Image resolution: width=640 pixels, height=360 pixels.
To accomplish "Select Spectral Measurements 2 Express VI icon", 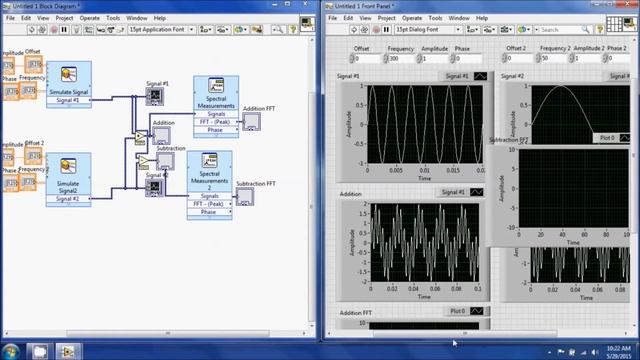I will [209, 160].
